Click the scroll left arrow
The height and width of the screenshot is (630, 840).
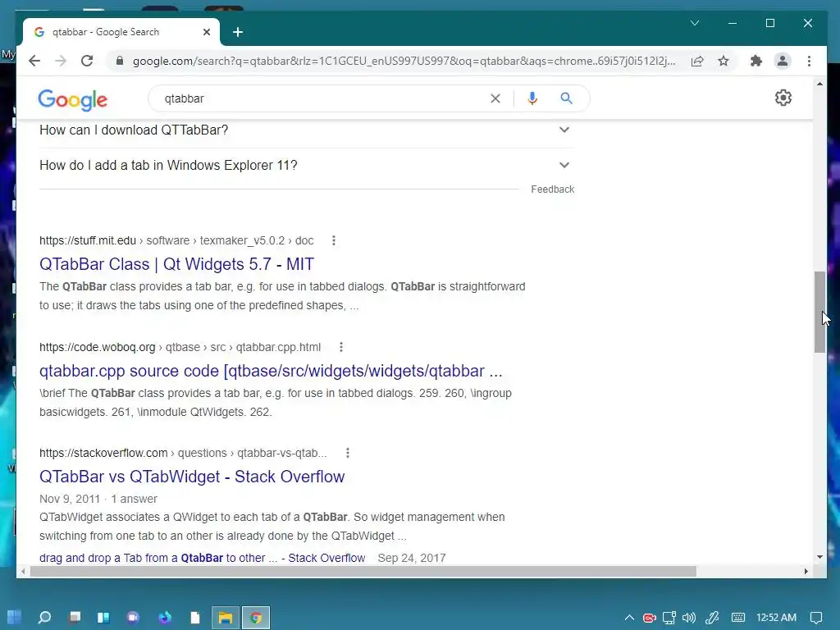pos(22,572)
